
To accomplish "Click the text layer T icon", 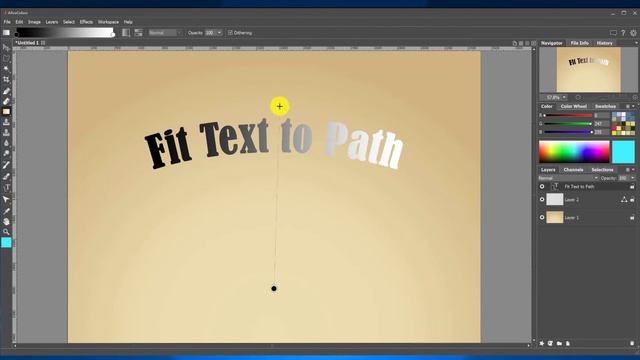I will (x=555, y=186).
